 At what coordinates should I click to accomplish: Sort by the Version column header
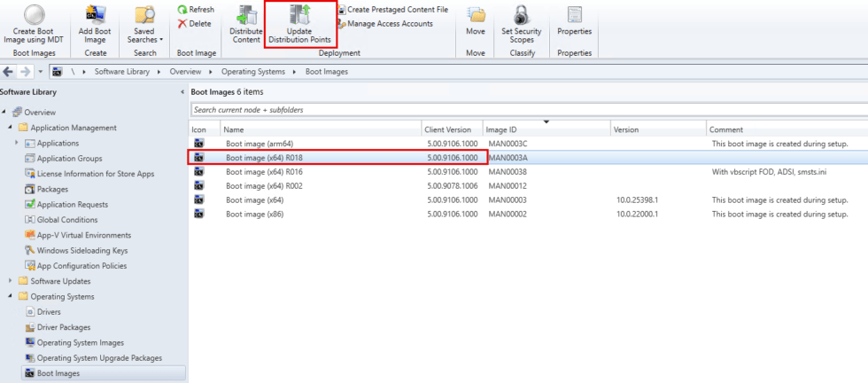click(x=658, y=129)
